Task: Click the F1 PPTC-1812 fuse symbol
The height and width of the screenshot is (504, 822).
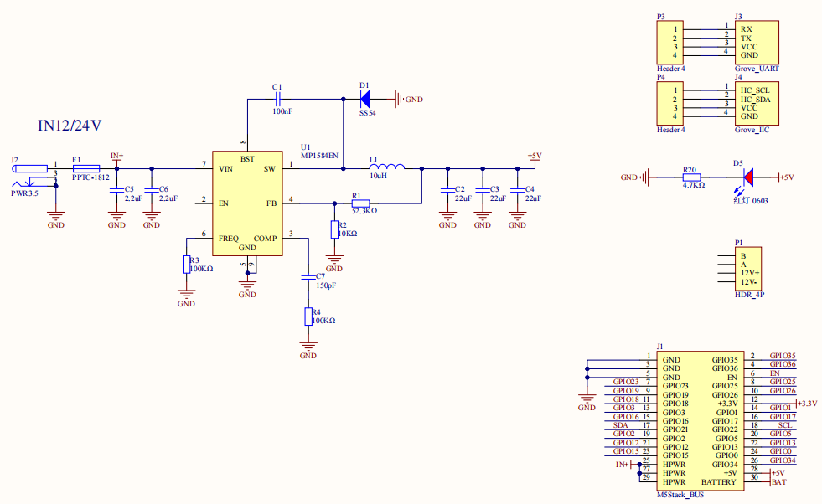Action: [x=87, y=168]
